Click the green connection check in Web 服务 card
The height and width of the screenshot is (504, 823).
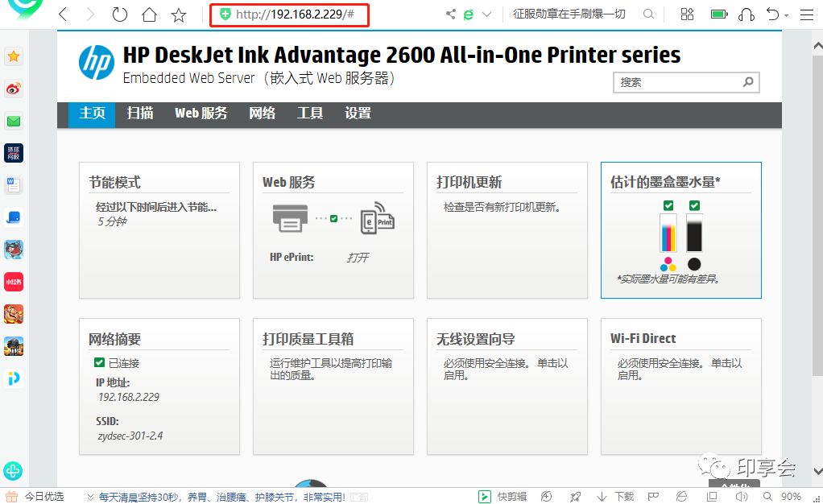tap(334, 218)
